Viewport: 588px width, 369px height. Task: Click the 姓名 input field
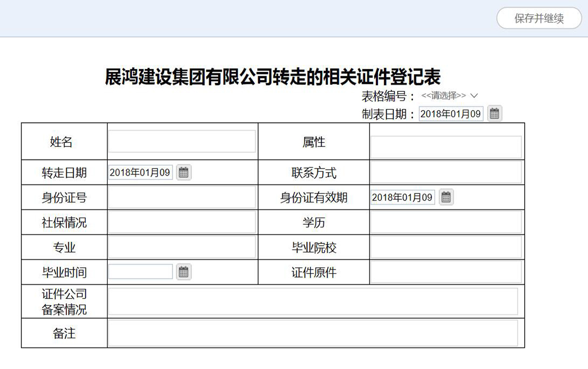click(x=182, y=142)
